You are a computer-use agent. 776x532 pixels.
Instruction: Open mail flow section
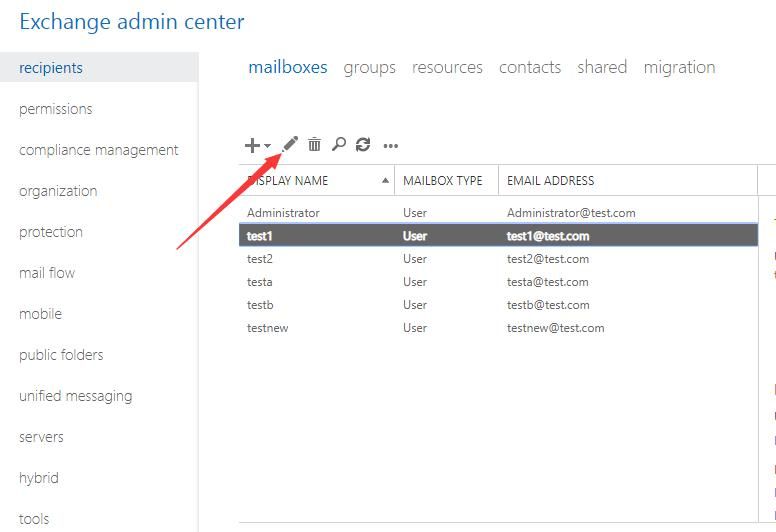(x=47, y=273)
